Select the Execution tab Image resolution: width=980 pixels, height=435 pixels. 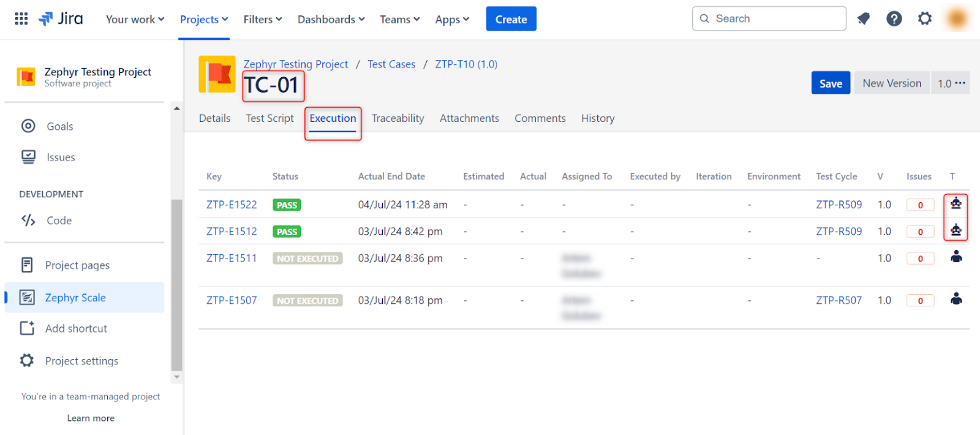point(333,118)
